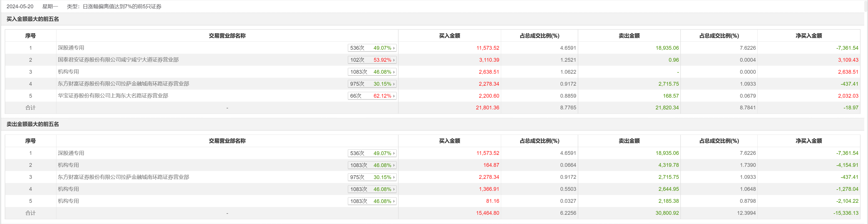Open 国泰君安证券咸宁大道证券营业部 link
Image resolution: width=868 pixels, height=224 pixels.
coord(118,60)
